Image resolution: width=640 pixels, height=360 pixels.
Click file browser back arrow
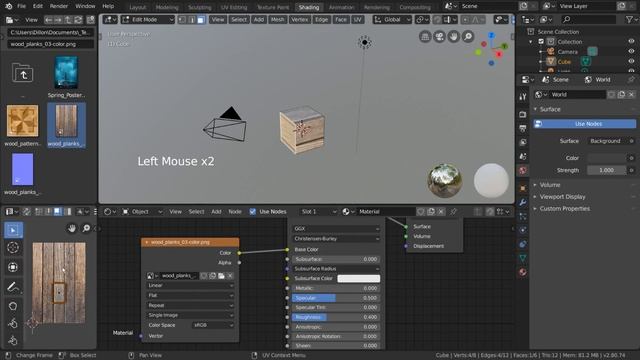coord(49,20)
